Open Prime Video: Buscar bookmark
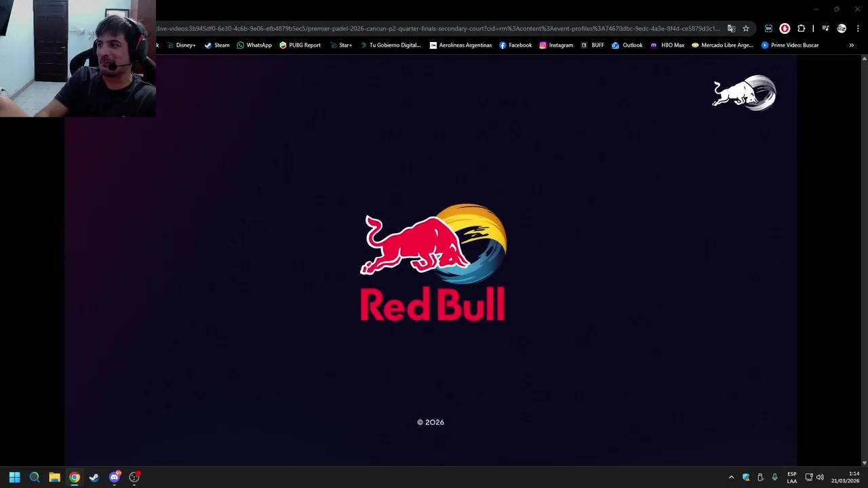The width and height of the screenshot is (868, 488). tap(790, 45)
